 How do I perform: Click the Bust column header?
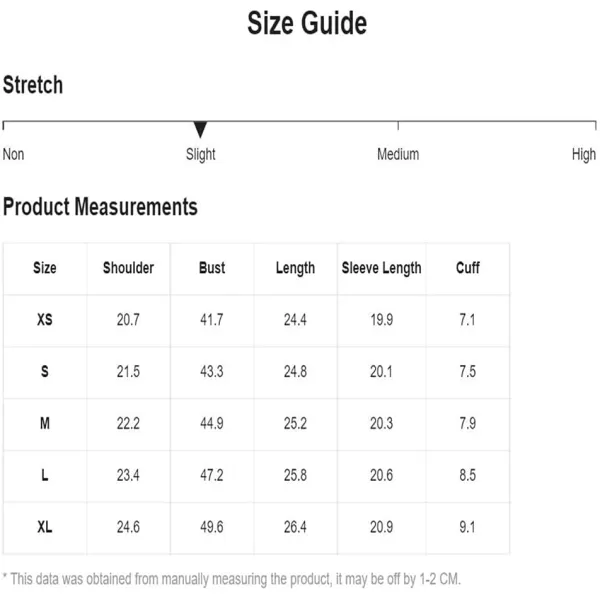(x=212, y=268)
